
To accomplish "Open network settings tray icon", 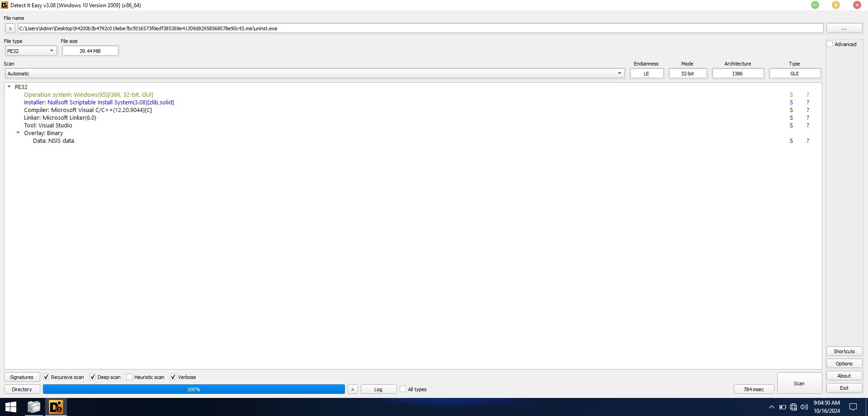I will pyautogui.click(x=793, y=407).
